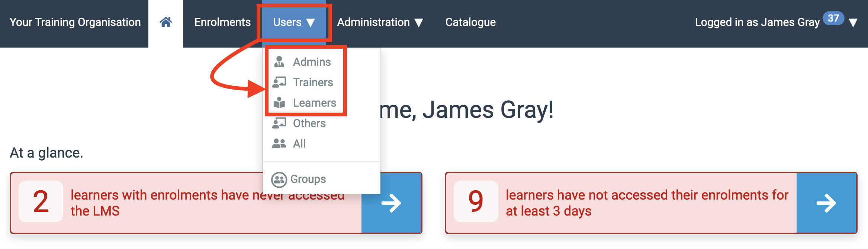Expand the account menu arrow beside James Gray
This screenshot has width=868, height=249.
pos(853,23)
